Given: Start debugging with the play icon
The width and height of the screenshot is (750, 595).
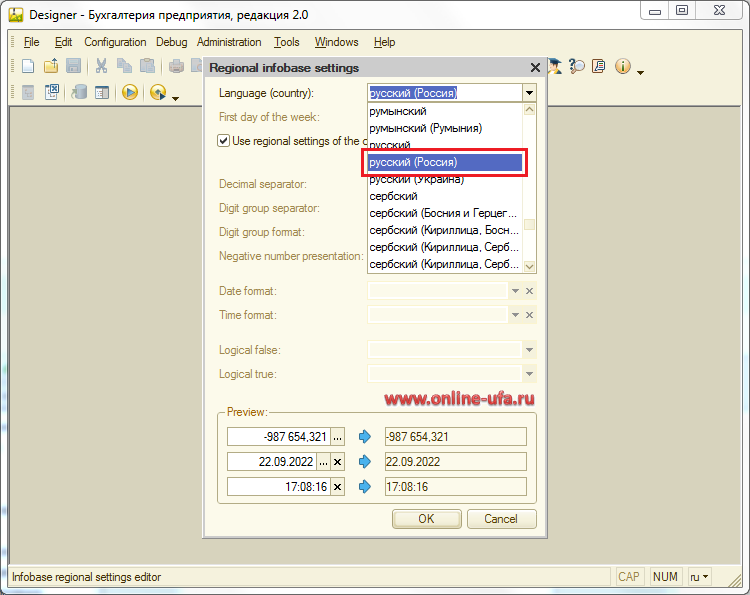Looking at the screenshot, I should 130,92.
